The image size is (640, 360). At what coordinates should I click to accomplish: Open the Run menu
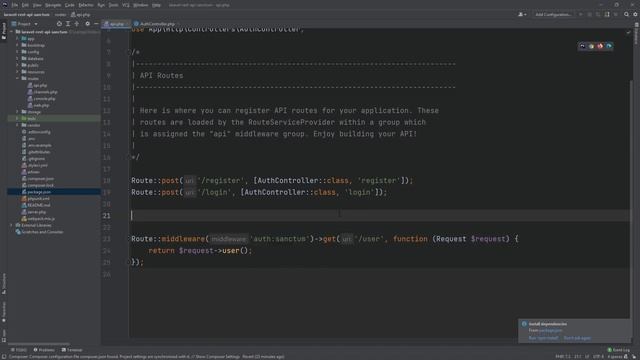(101, 5)
